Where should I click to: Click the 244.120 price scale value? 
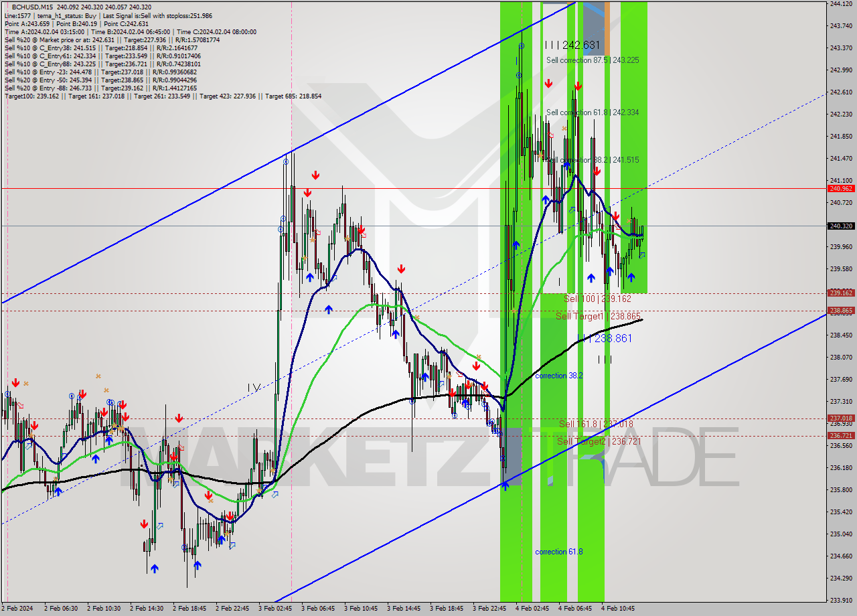[x=841, y=4]
